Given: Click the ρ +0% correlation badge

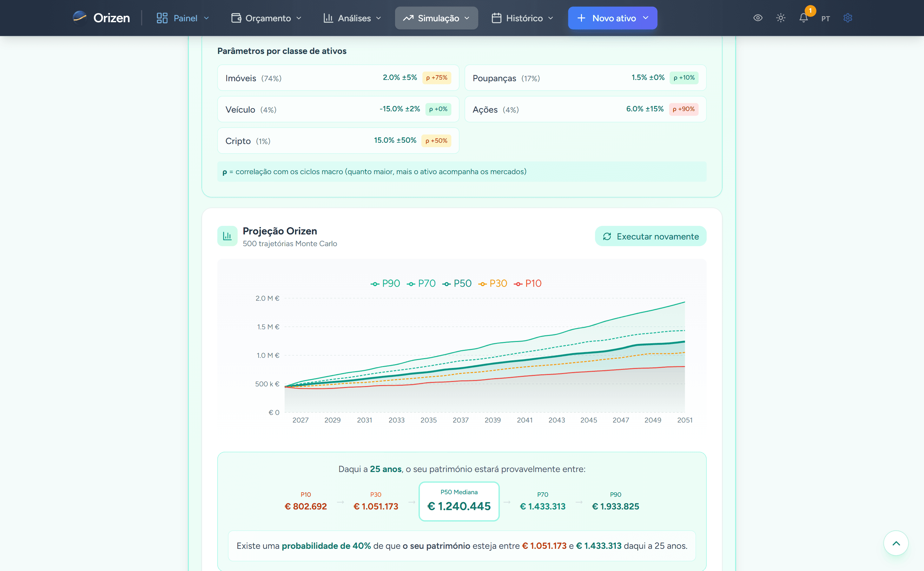Looking at the screenshot, I should coord(438,109).
